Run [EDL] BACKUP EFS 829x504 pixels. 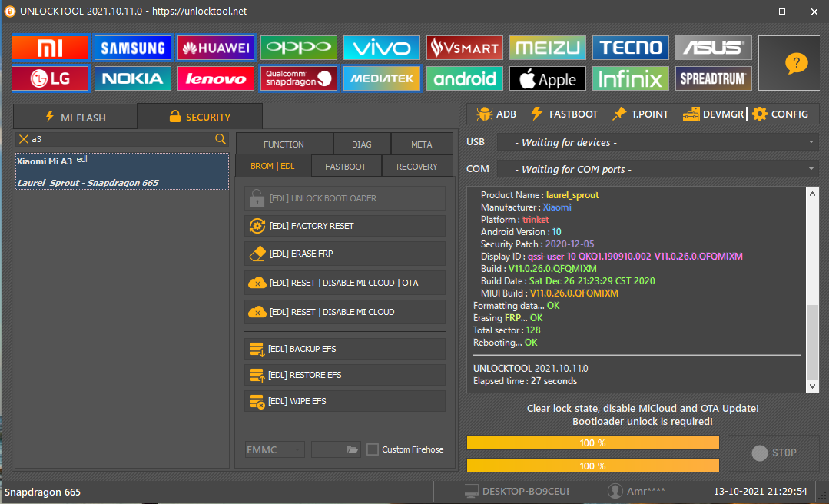(x=345, y=349)
